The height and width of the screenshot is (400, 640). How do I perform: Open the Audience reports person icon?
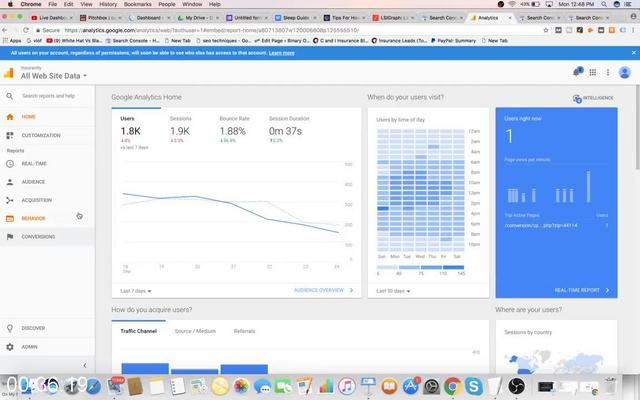click(10, 182)
